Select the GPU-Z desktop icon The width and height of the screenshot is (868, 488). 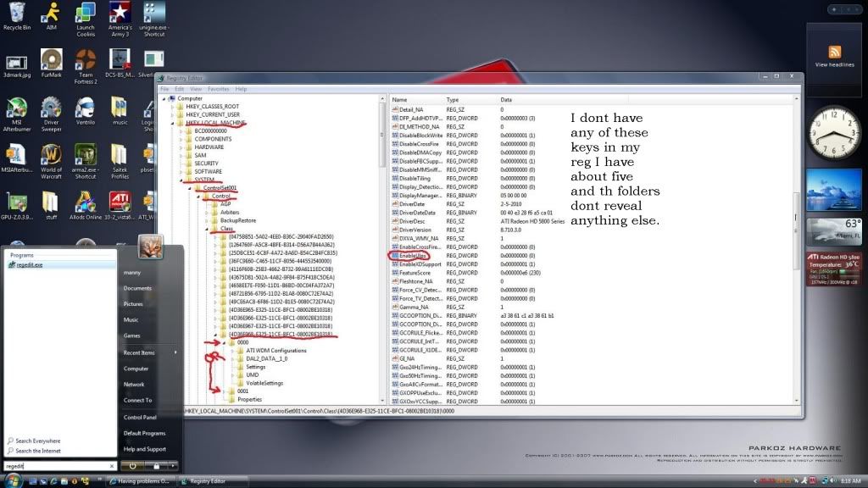click(x=17, y=206)
